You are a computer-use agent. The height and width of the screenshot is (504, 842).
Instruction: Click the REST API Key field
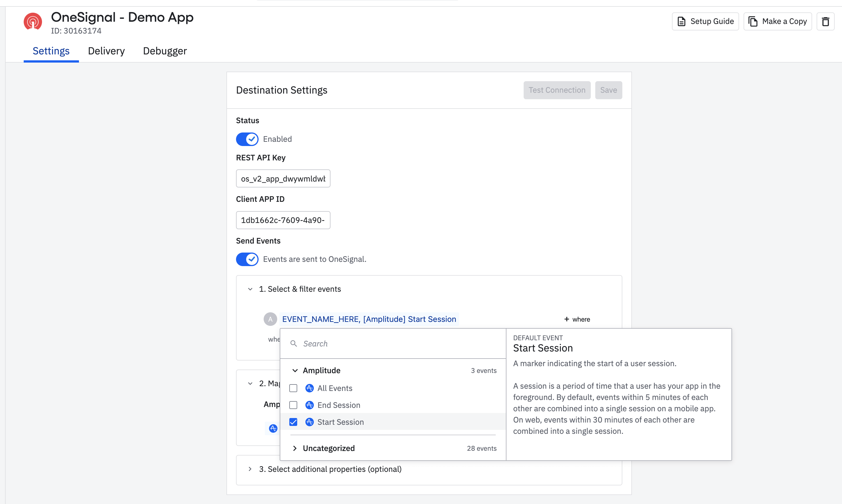[283, 179]
